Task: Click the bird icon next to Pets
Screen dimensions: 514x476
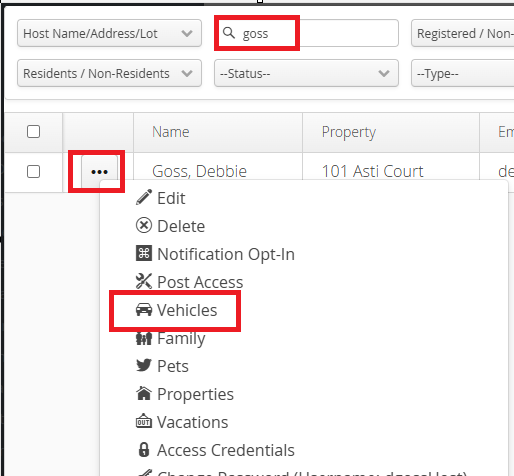Action: [x=144, y=366]
